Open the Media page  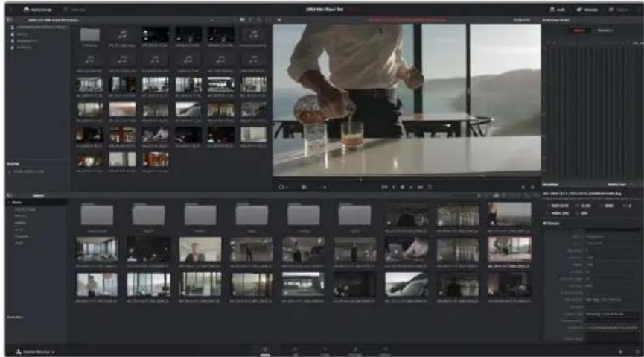pos(265,351)
